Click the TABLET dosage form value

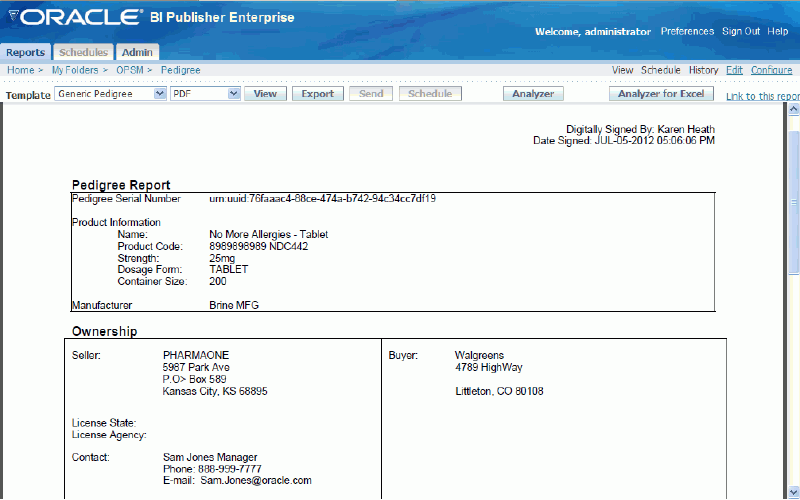(x=229, y=269)
